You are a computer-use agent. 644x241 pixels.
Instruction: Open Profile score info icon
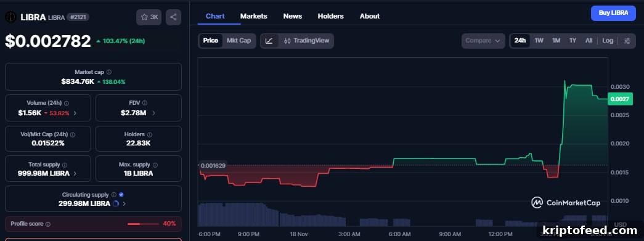tap(48, 224)
